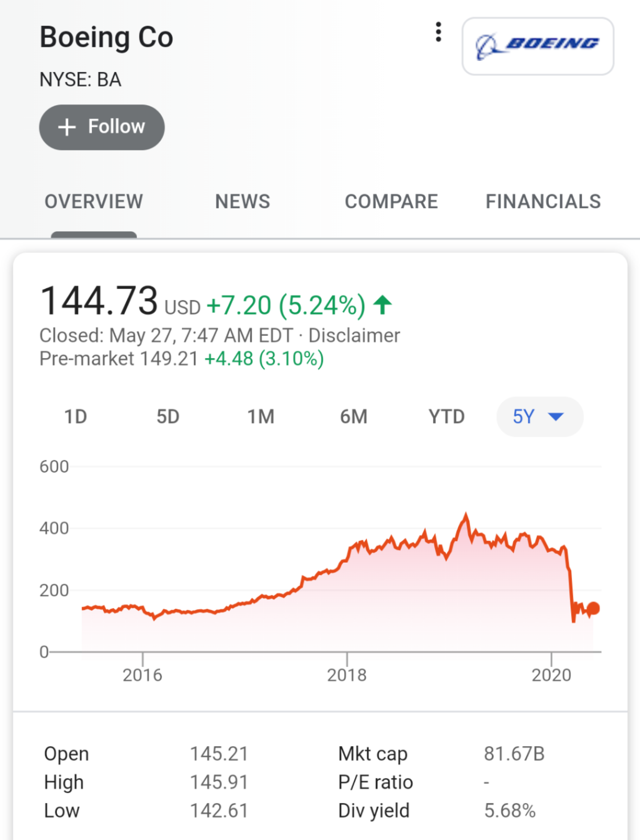Click the 2018 mark on chart axis

[347, 675]
